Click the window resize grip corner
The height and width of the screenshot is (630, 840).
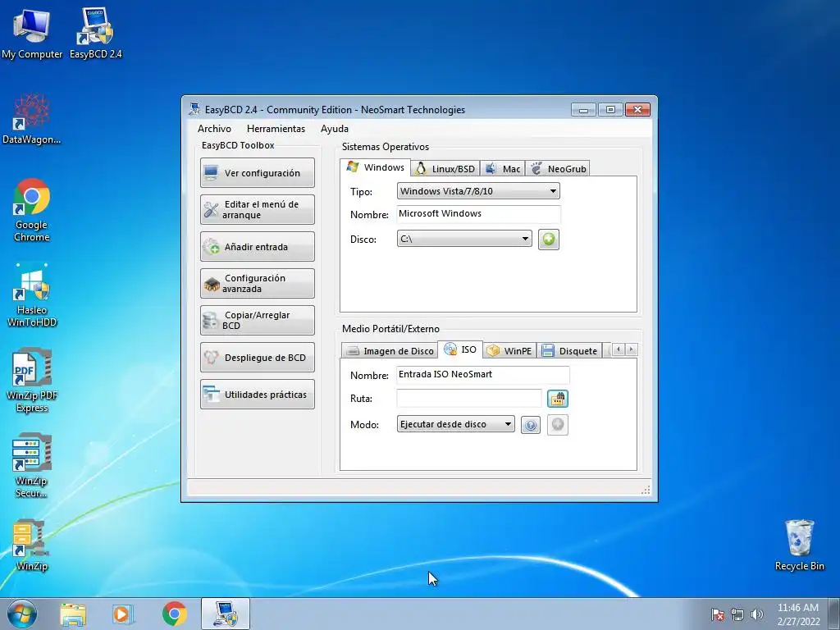[x=646, y=491]
